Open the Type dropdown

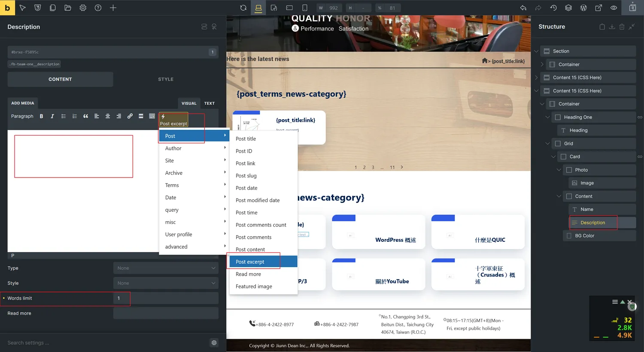[x=166, y=268]
